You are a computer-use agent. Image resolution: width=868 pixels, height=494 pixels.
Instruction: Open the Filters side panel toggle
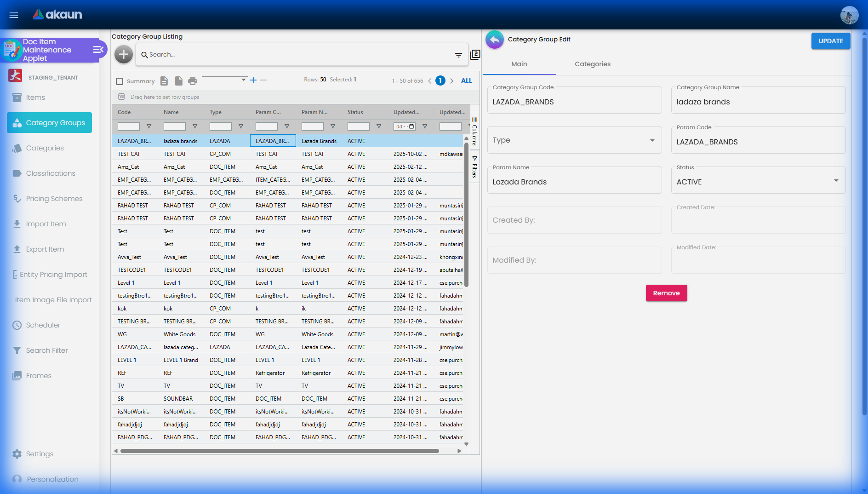474,167
